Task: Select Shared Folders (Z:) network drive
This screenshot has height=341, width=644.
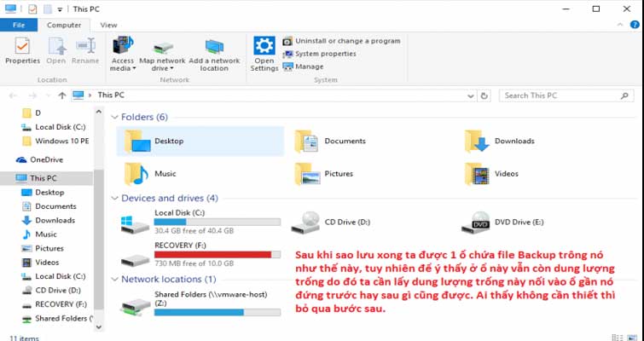Action: pyautogui.click(x=200, y=304)
